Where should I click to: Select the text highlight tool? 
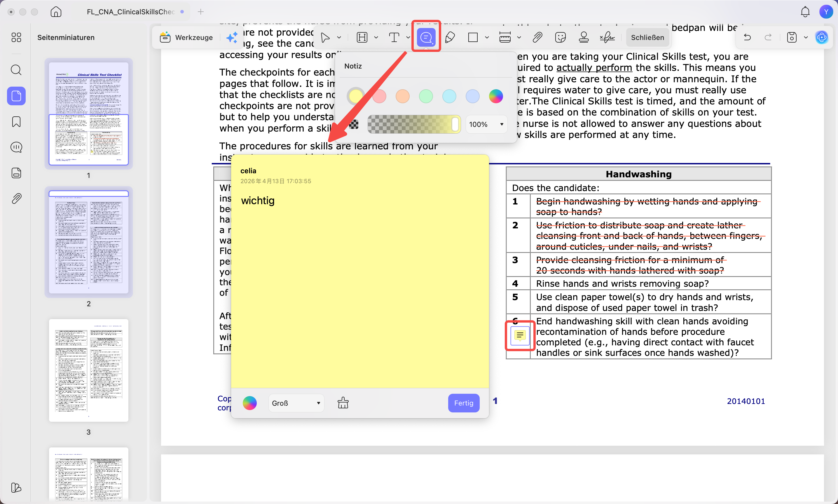(x=362, y=37)
